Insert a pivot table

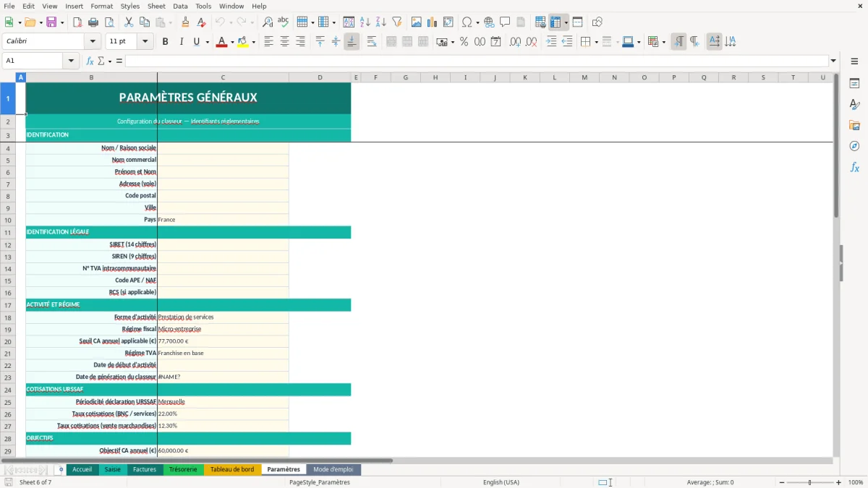[x=448, y=22]
